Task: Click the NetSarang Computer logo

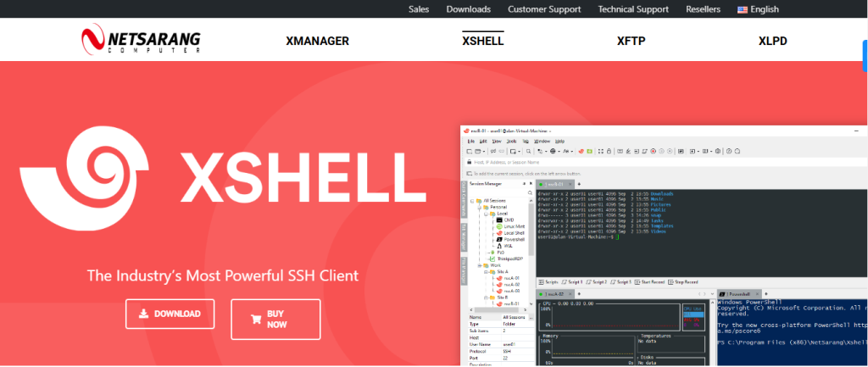Action: pos(142,39)
